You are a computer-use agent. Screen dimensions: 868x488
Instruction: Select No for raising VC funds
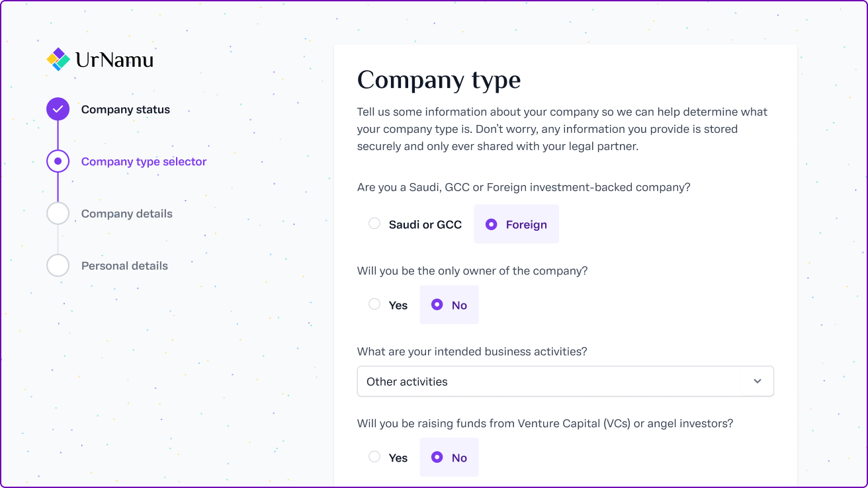coord(437,458)
